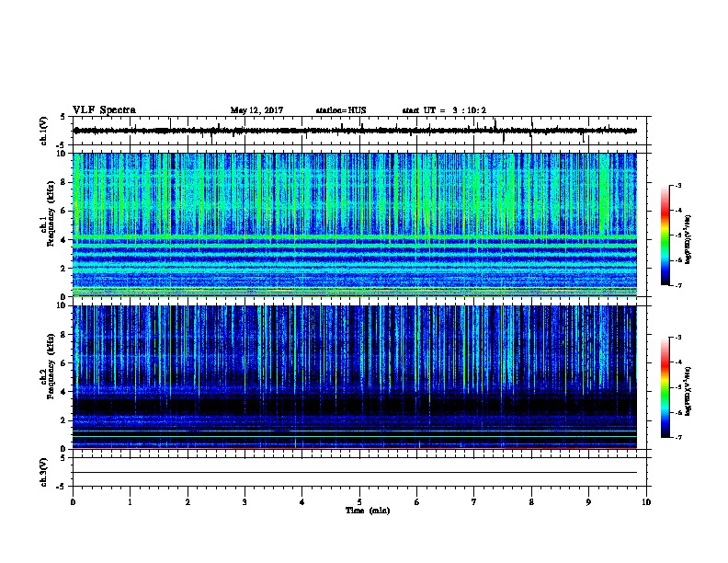
Task: Click the ch.1 spectrogram panel
Action: [355, 224]
